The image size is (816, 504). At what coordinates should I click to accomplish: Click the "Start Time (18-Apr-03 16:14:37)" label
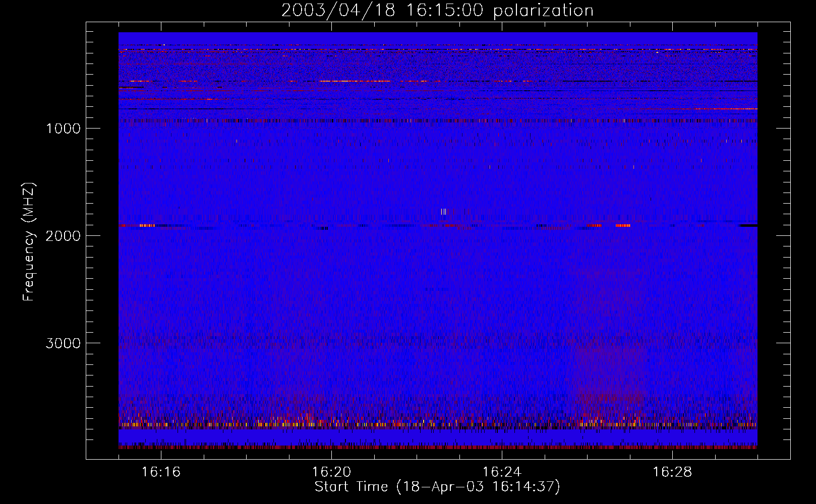437,487
